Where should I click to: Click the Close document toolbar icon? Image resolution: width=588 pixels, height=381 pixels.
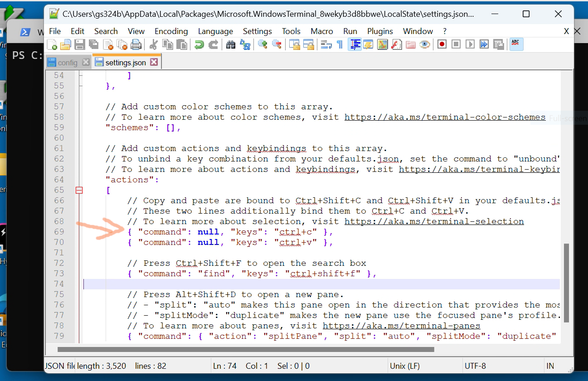108,44
